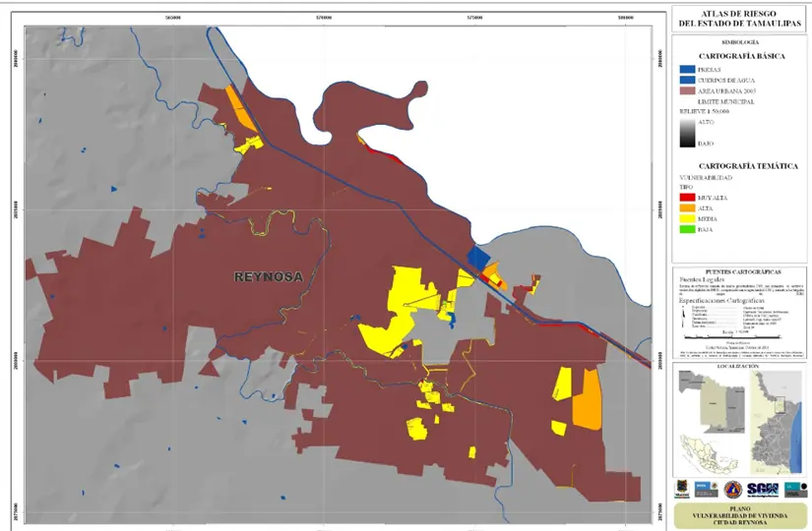Click the yellow MEDIA vulnerability swatch

686,219
